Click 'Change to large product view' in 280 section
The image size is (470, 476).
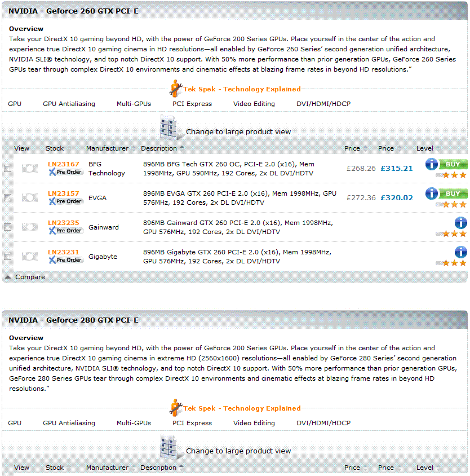[238, 451]
